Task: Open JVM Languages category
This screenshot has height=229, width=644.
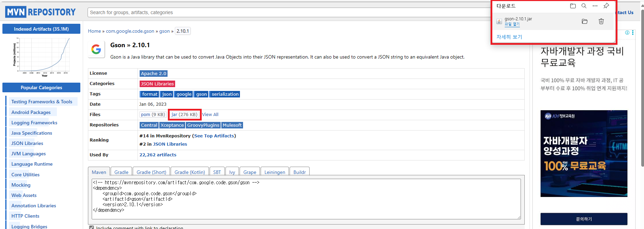Action: 29,154
